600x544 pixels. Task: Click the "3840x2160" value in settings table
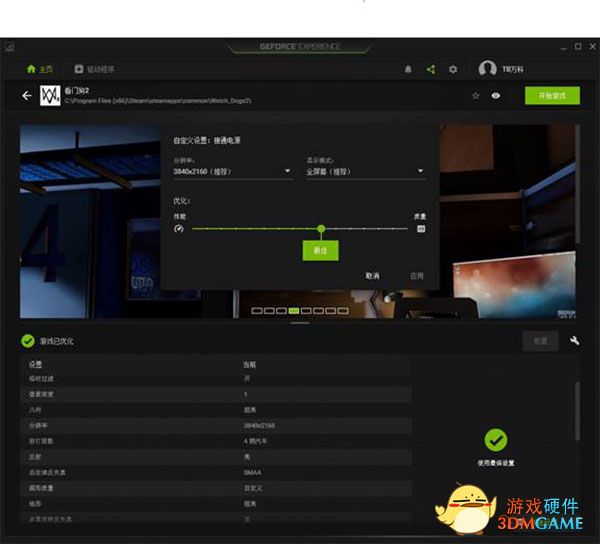tap(259, 425)
